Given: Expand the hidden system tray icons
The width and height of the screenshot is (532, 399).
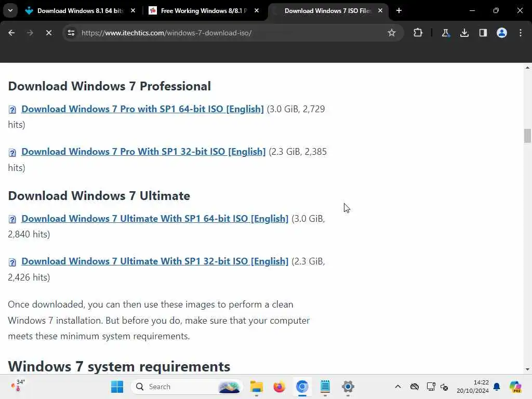Looking at the screenshot, I should pyautogui.click(x=398, y=387).
